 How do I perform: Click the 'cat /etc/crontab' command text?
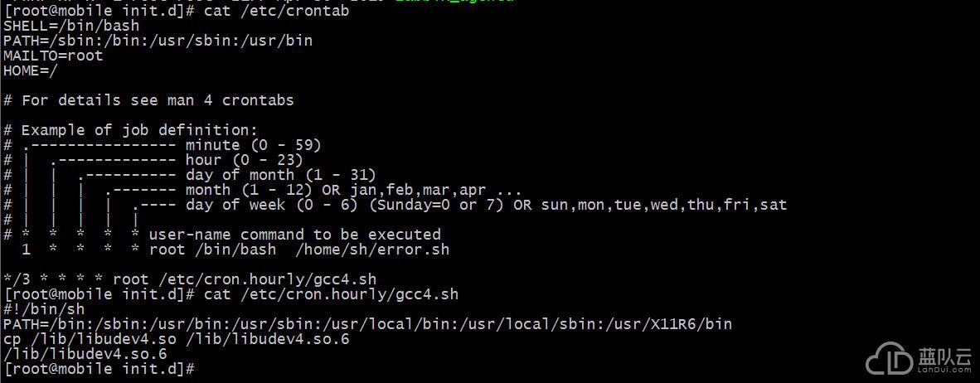[276, 12]
